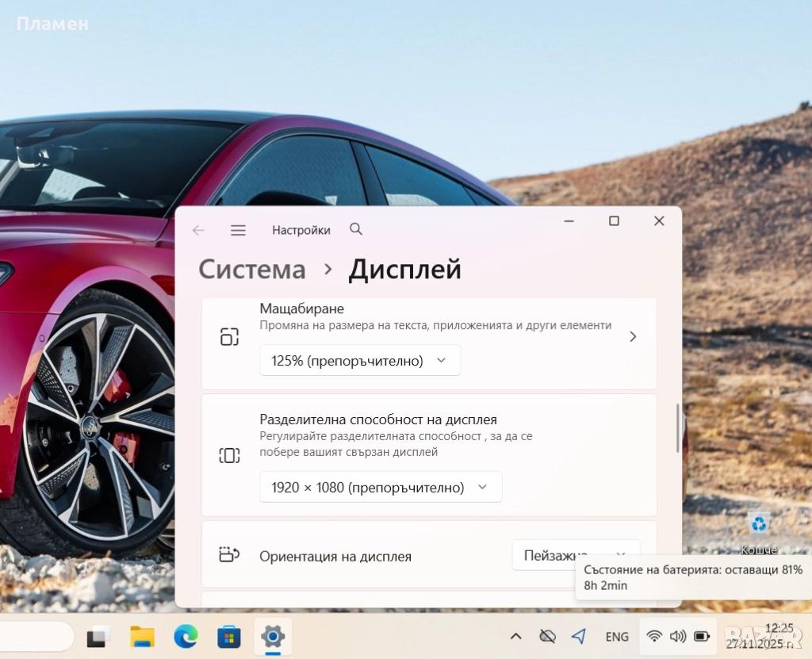Launch Microsoft Edge from the taskbar
The image size is (812, 659).
(186, 636)
